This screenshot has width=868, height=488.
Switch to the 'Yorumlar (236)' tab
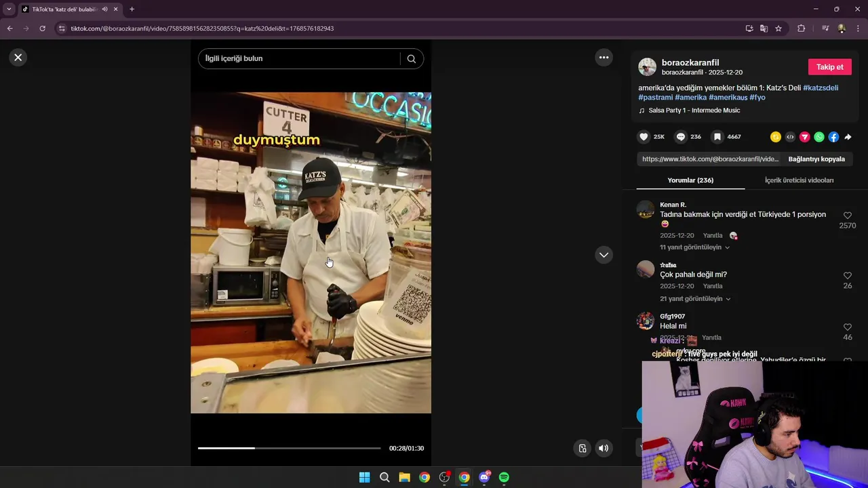click(690, 180)
